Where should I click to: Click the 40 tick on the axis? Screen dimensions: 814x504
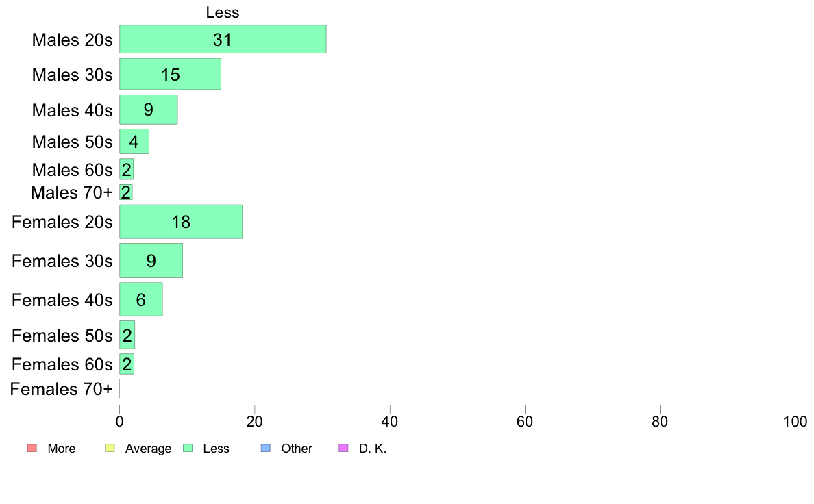coord(390,420)
